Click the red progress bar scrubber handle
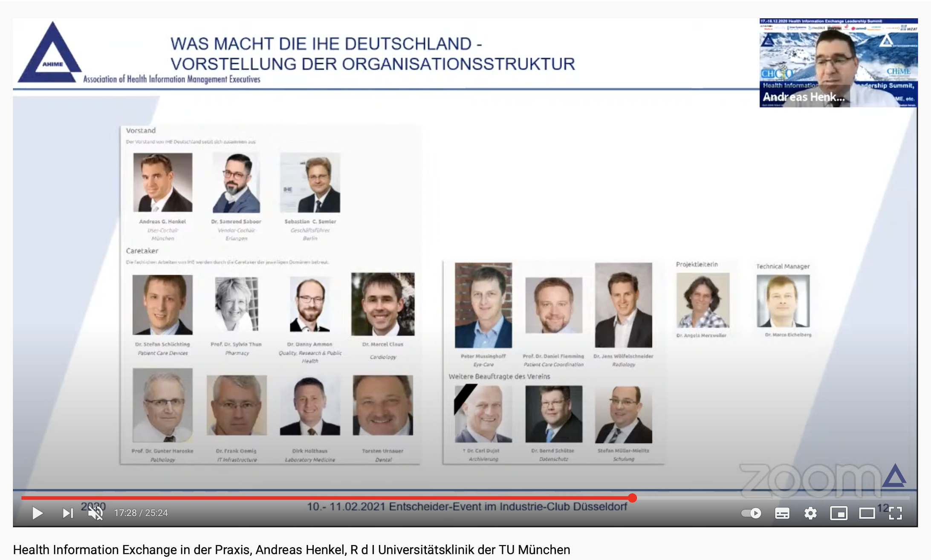Viewport: 931px width, 560px height. pyautogui.click(x=633, y=498)
